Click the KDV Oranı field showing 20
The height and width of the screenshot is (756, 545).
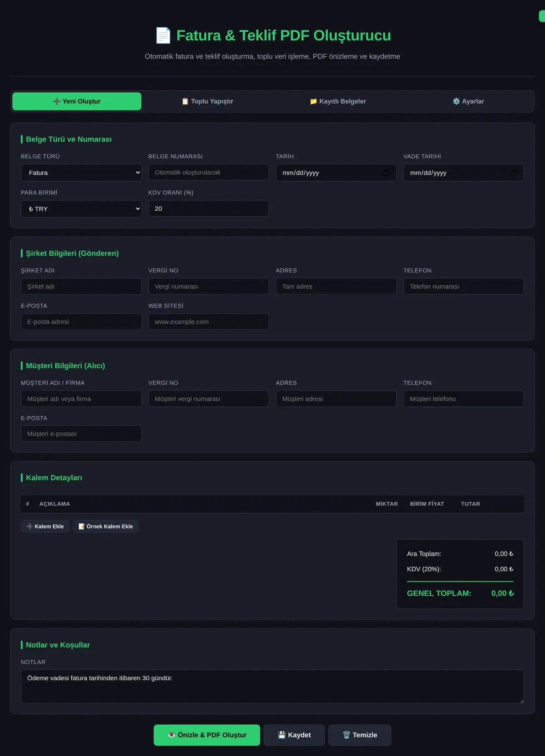pyautogui.click(x=208, y=208)
